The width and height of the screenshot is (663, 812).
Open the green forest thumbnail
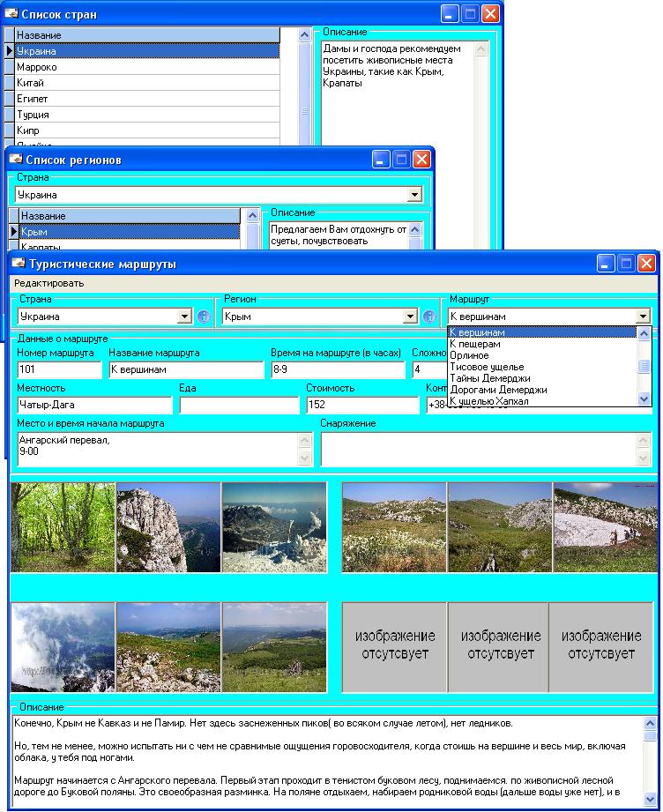point(63,527)
